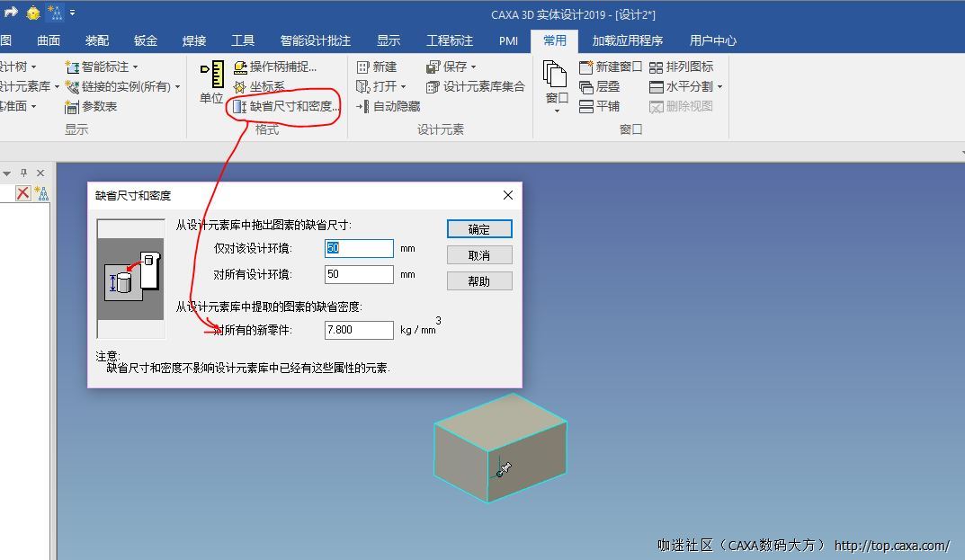Open the 钣金 ribbon tab
Viewport: 965px width, 560px height.
point(145,40)
